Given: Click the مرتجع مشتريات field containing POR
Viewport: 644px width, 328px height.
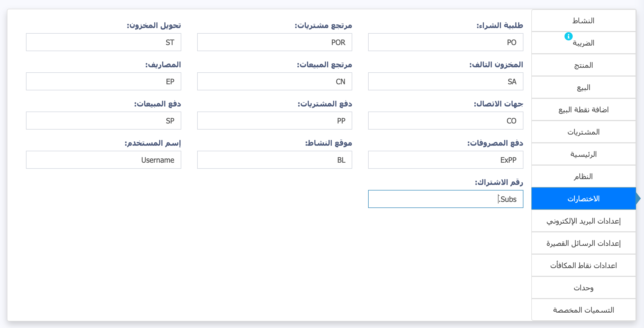Looking at the screenshot, I should coord(275,42).
